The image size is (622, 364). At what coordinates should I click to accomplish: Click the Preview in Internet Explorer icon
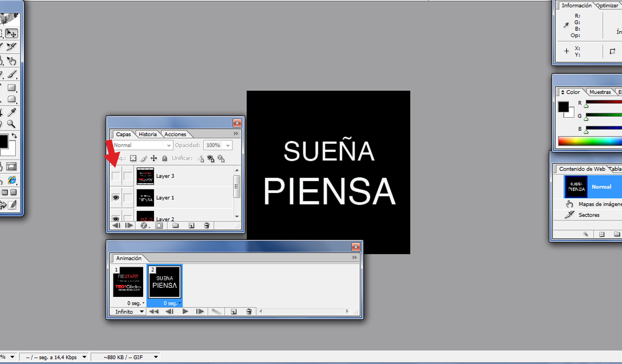pyautogui.click(x=12, y=180)
